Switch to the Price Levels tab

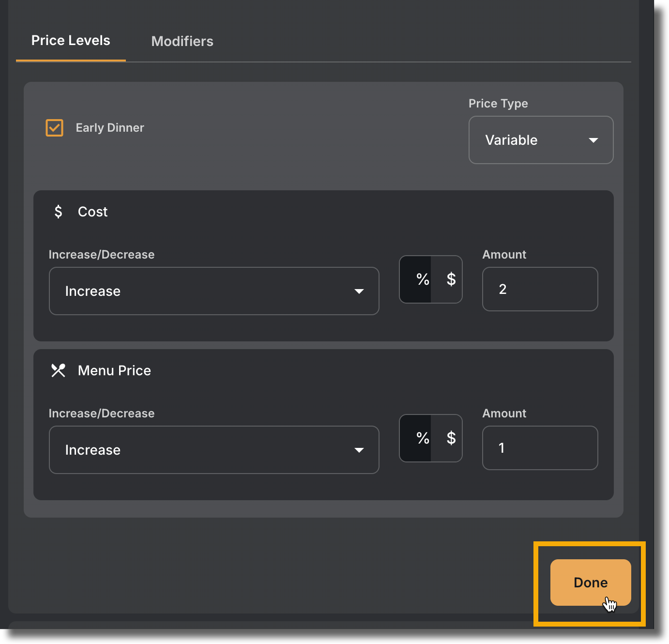click(x=71, y=41)
